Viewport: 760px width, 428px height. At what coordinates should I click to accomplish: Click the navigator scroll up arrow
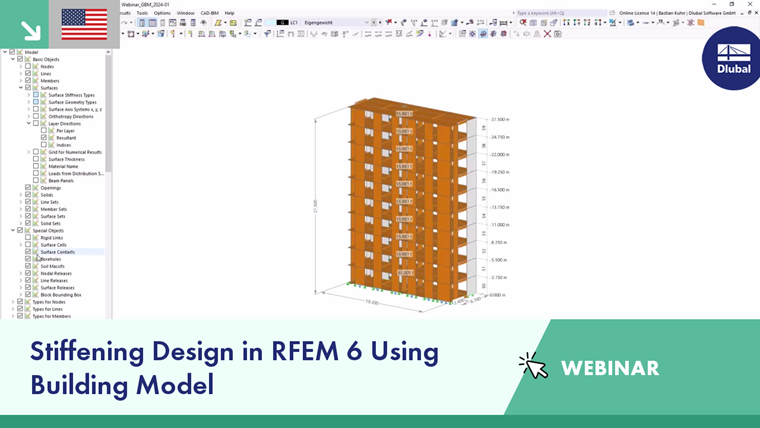click(109, 52)
